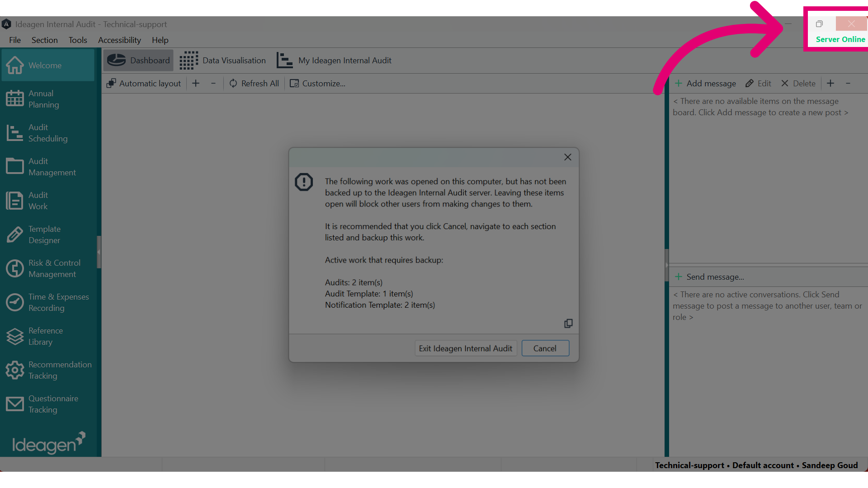
Task: Collapse the right message panel handle
Action: tap(666, 265)
